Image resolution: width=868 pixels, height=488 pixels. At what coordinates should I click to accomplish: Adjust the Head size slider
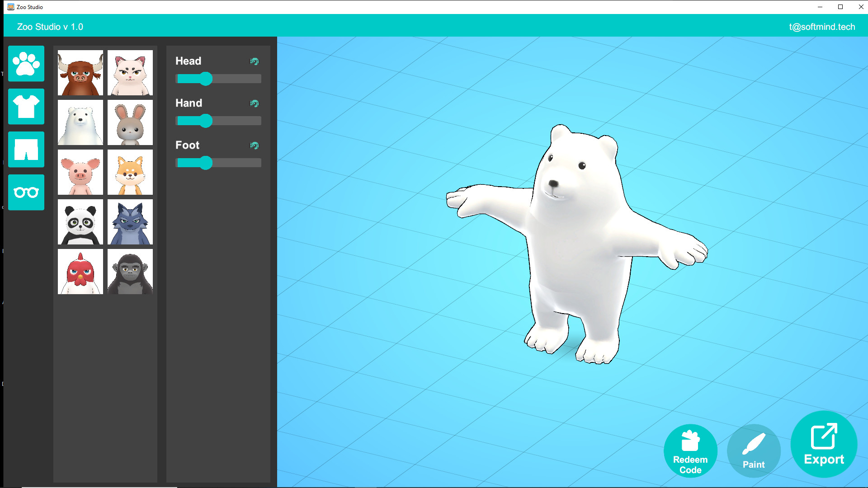(206, 79)
